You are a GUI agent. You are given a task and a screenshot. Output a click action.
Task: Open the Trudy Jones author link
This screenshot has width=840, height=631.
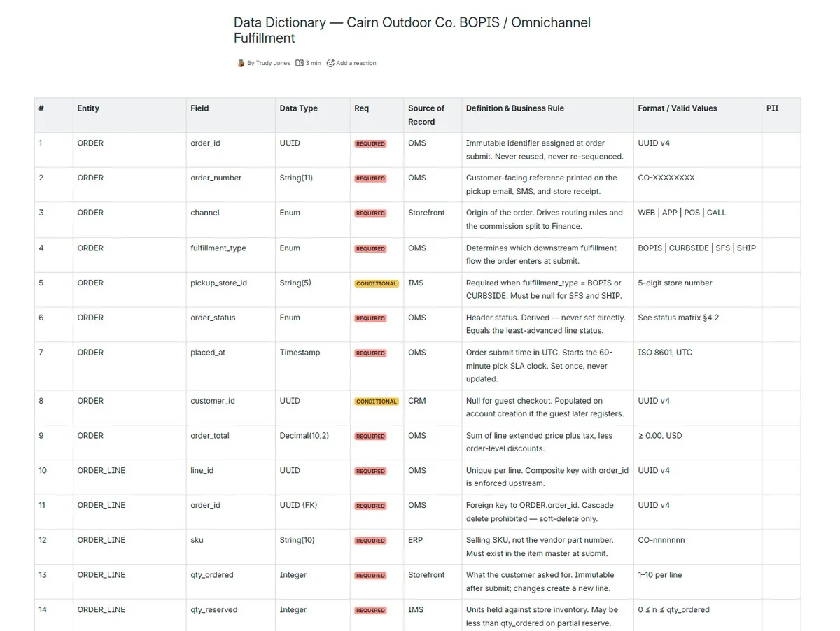(272, 63)
